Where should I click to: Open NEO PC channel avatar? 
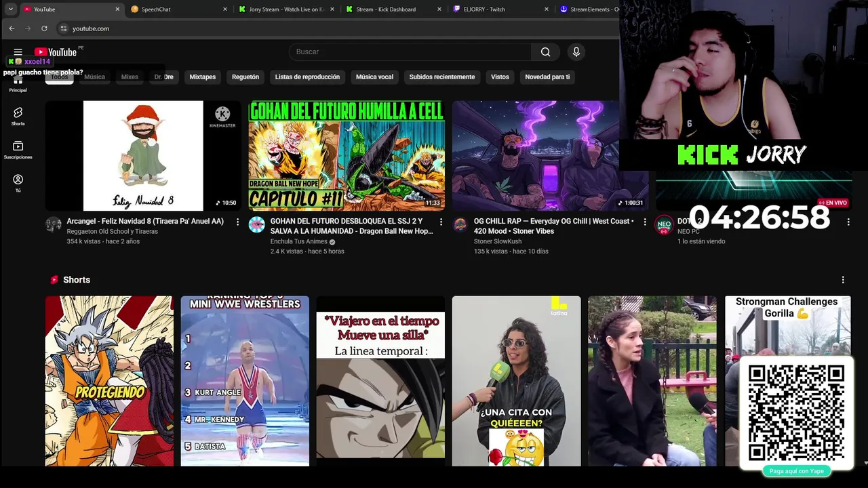click(664, 225)
